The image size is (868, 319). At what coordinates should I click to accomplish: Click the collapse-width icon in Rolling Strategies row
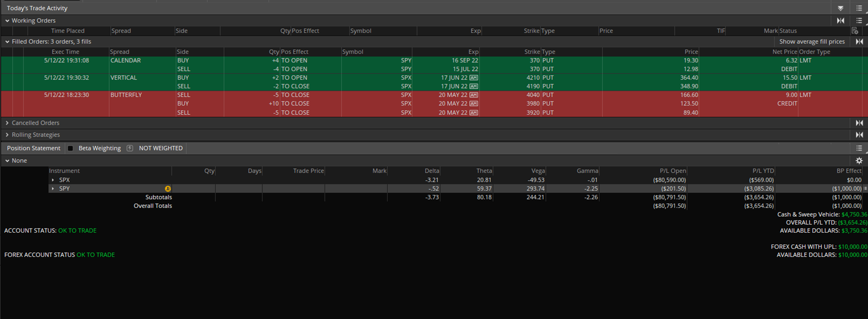[859, 135]
